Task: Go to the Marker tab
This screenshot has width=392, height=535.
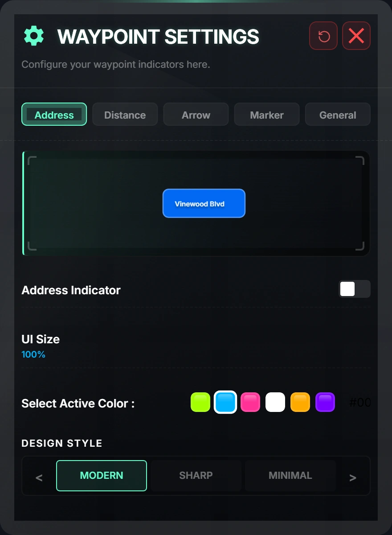Action: 267,115
